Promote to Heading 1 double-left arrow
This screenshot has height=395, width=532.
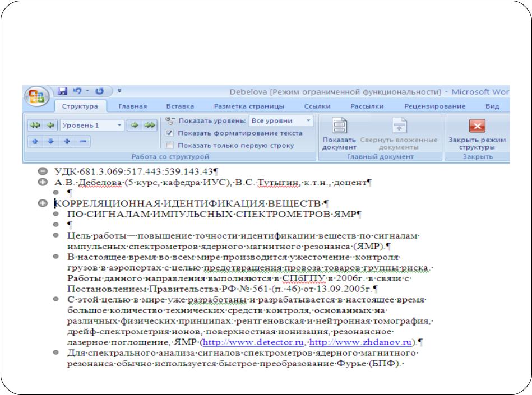tap(35, 126)
